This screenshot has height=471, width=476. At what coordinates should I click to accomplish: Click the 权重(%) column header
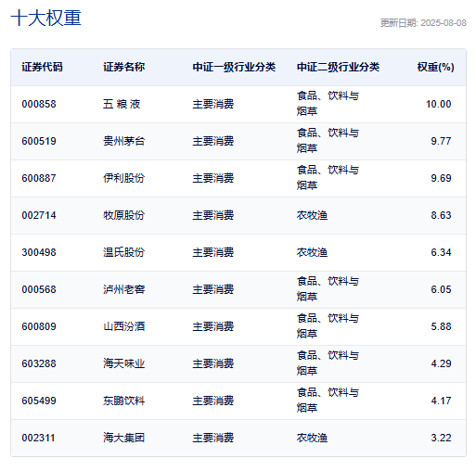click(x=435, y=67)
